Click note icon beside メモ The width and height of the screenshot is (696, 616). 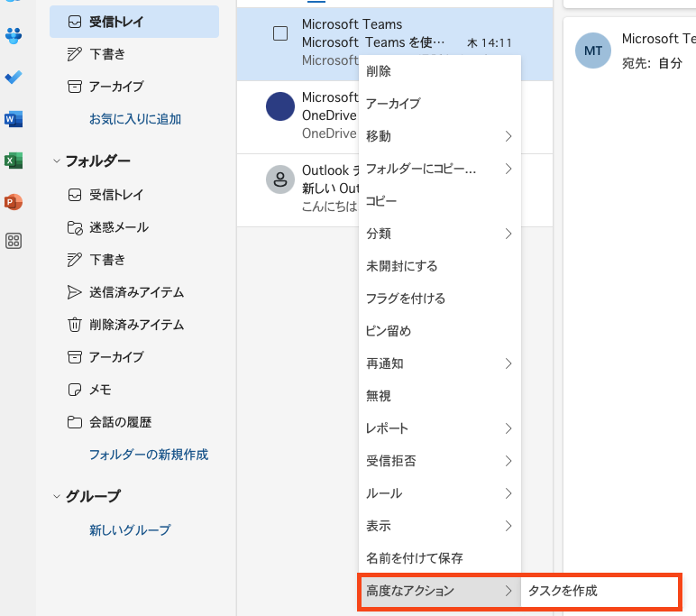click(x=75, y=390)
